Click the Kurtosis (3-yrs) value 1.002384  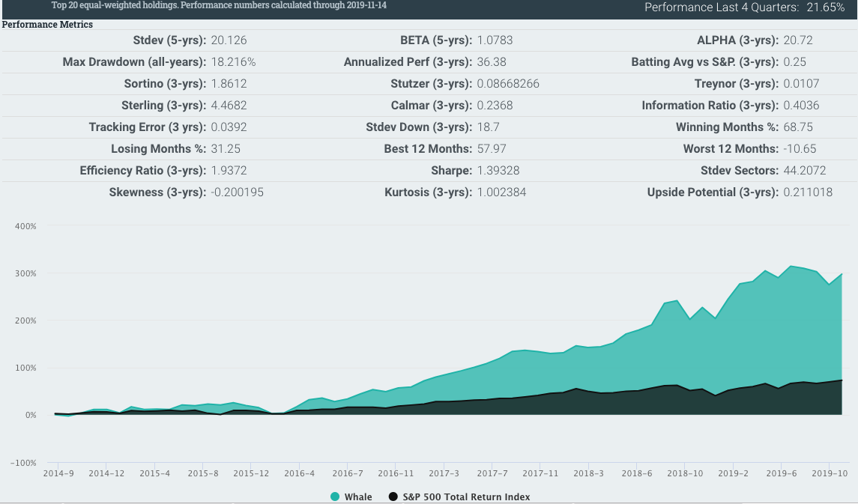pos(501,192)
